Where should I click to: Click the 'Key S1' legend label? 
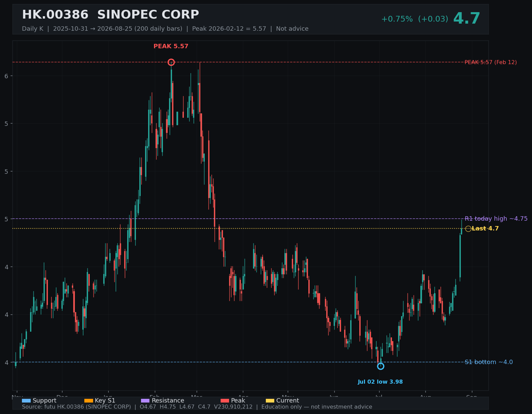coord(105,401)
